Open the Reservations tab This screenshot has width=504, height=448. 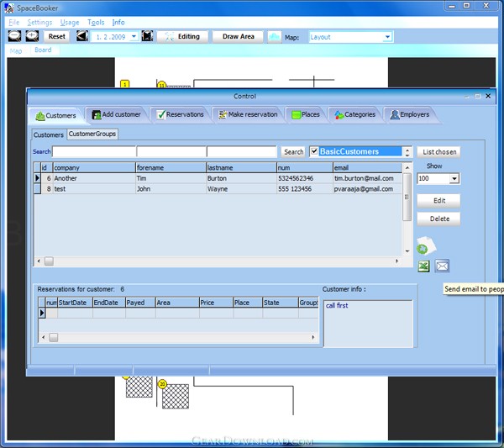coord(180,114)
